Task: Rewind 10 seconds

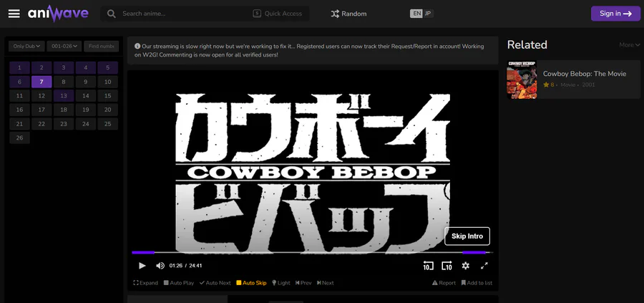Action: click(x=428, y=266)
